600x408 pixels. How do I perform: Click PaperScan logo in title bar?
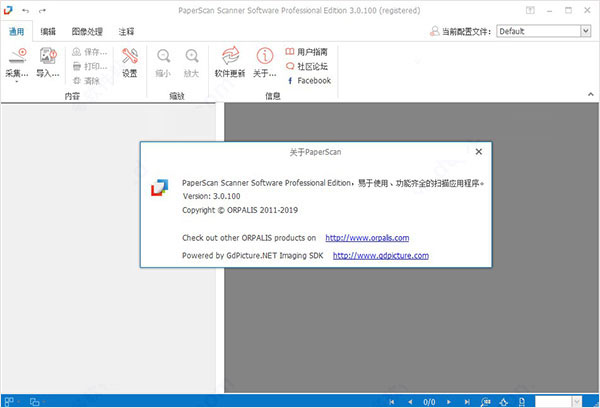pos(8,10)
